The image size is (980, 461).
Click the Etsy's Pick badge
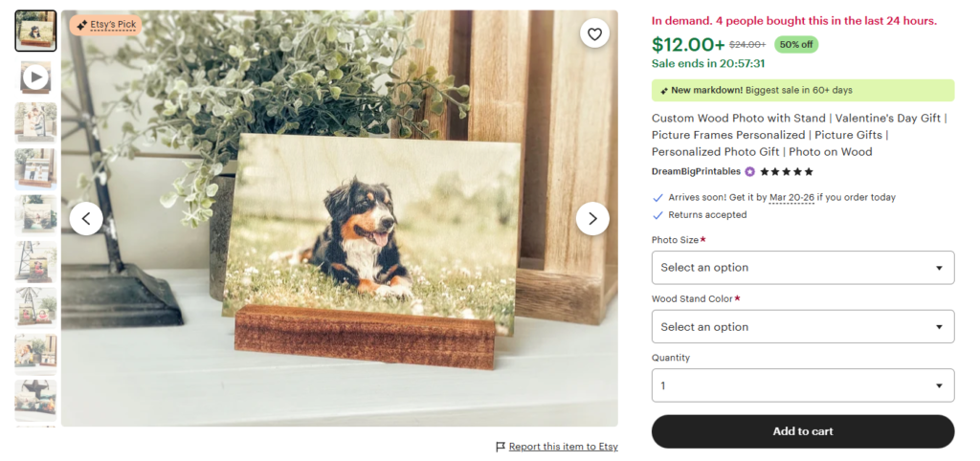pos(105,25)
